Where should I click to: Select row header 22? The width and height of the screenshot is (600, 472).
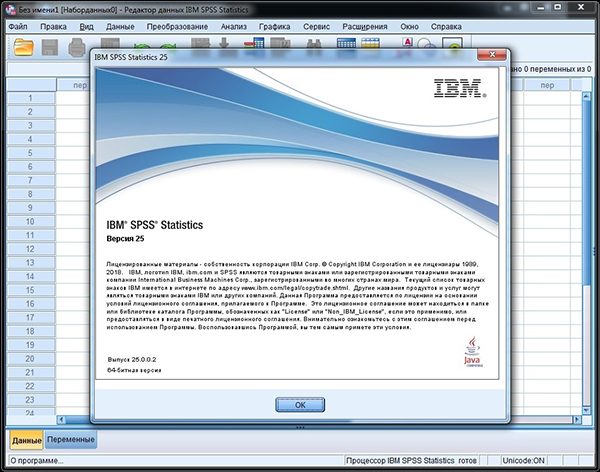click(31, 386)
